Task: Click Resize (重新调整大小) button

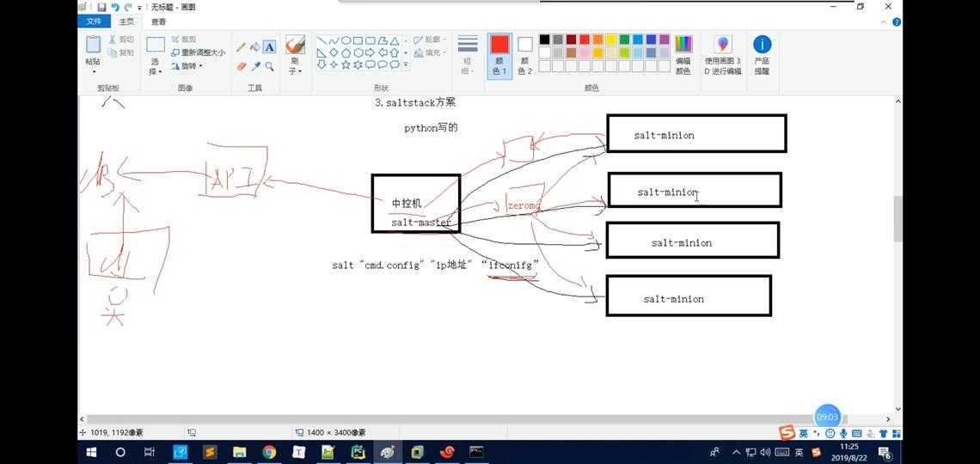Action: (198, 53)
